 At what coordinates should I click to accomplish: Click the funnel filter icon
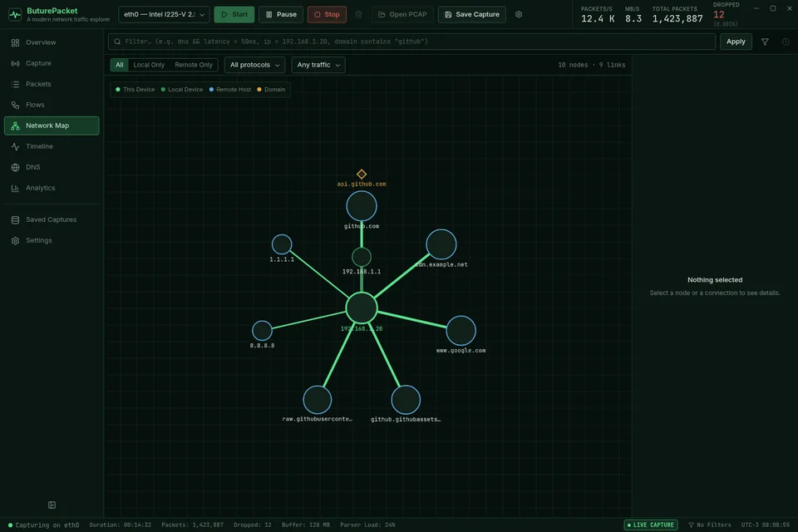pyautogui.click(x=765, y=42)
